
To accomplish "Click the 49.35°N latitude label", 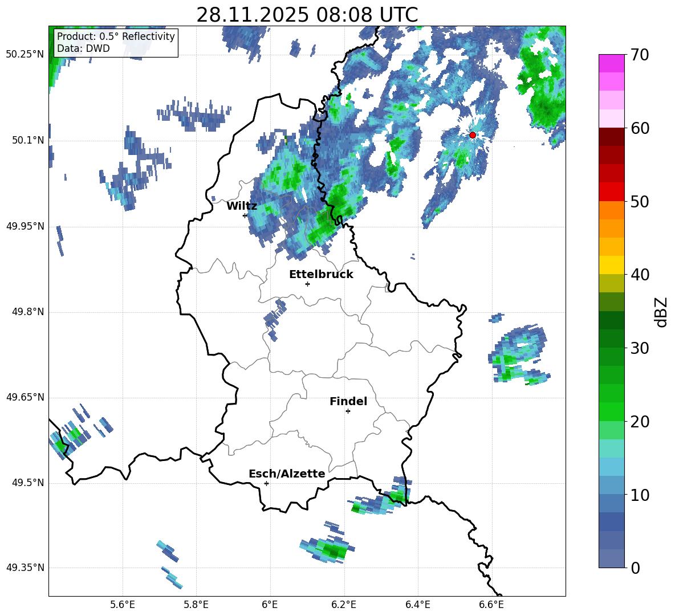I will click(25, 568).
